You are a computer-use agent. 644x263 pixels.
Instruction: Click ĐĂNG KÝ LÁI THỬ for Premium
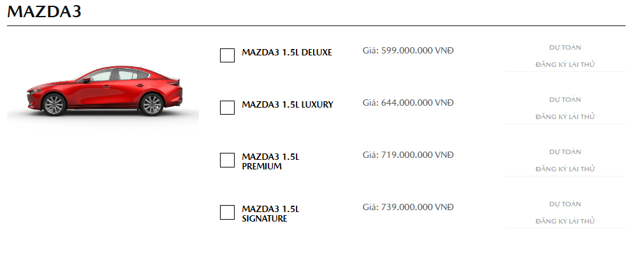click(565, 169)
